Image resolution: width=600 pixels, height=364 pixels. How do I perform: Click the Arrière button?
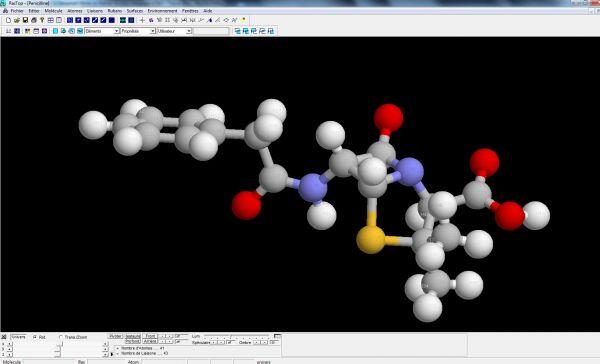pos(150,341)
